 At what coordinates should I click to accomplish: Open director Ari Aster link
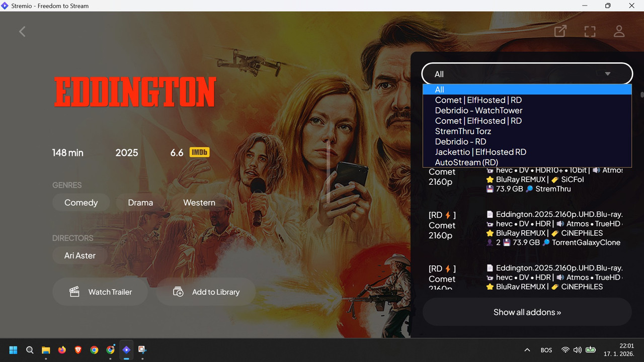pos(80,255)
